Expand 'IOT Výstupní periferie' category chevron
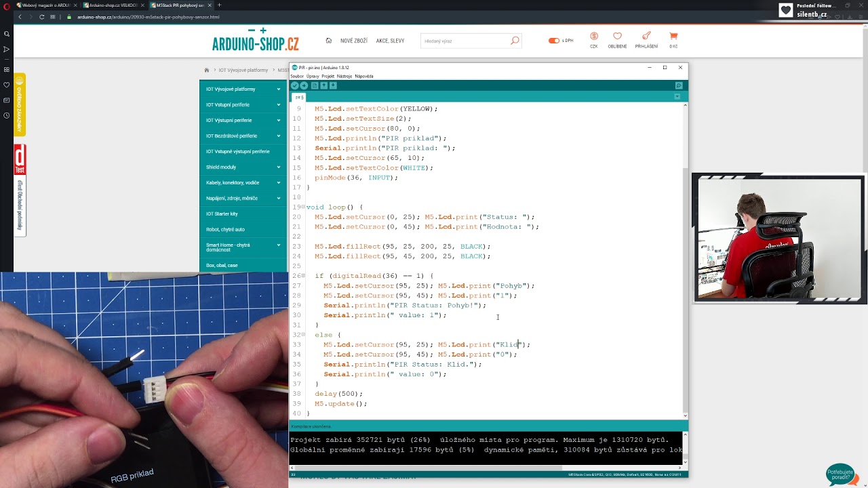The height and width of the screenshot is (488, 868). 279,120
